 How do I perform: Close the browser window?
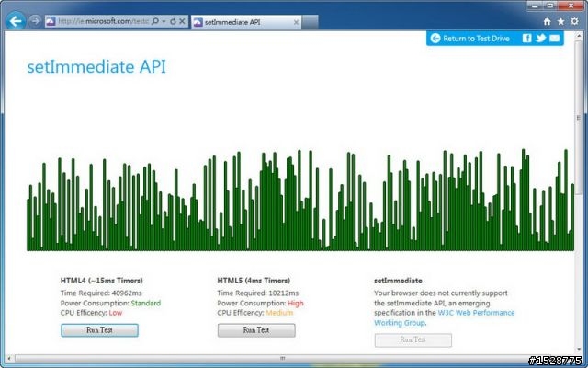[x=571, y=6]
